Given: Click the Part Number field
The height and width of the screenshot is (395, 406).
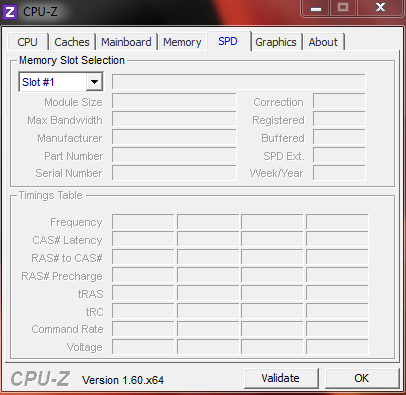Looking at the screenshot, I should click(174, 155).
